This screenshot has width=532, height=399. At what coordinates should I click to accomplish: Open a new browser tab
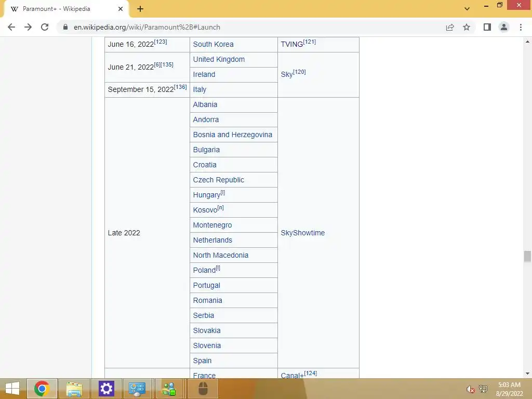point(140,9)
